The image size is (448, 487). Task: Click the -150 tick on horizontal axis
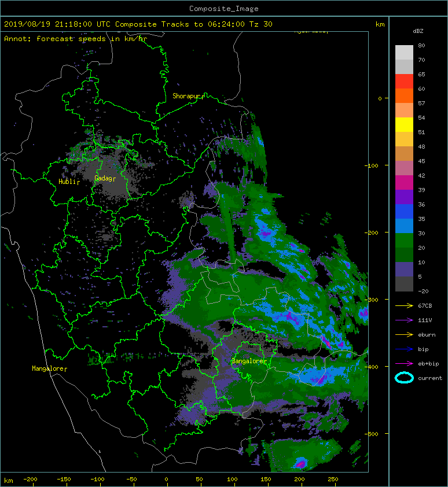[64, 479]
